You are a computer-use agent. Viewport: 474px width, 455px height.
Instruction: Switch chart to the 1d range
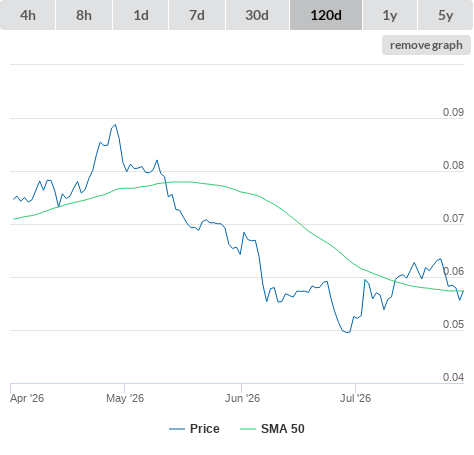coord(141,15)
